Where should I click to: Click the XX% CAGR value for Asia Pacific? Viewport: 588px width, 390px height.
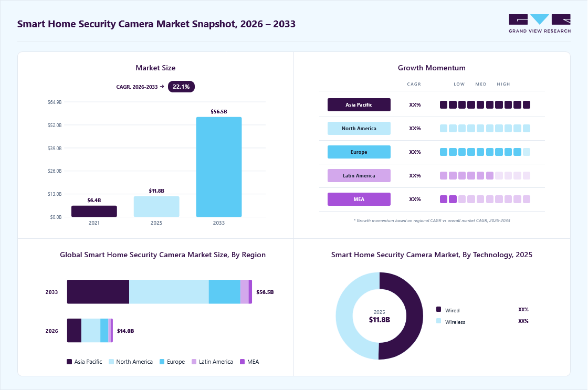coord(415,105)
